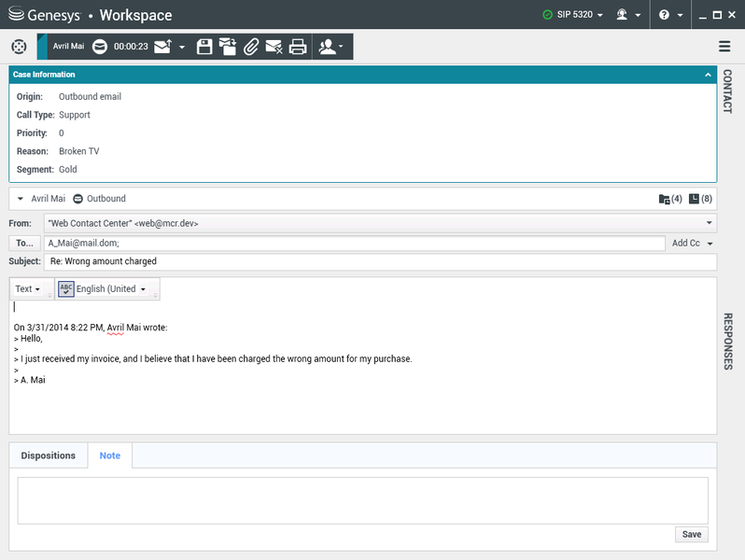Open the RESPONSES side panel
Image resolution: width=745 pixels, height=560 pixels.
[727, 341]
